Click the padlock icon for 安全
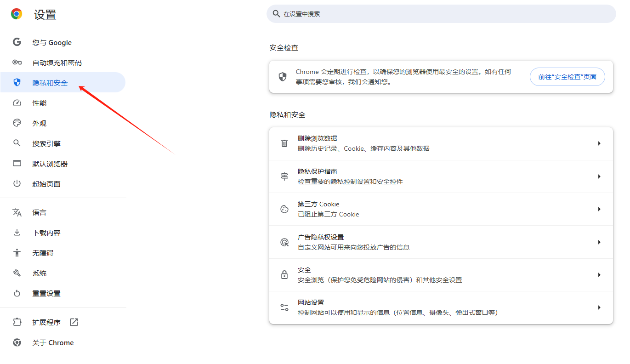Viewport: 630px width, 364px height. [284, 275]
